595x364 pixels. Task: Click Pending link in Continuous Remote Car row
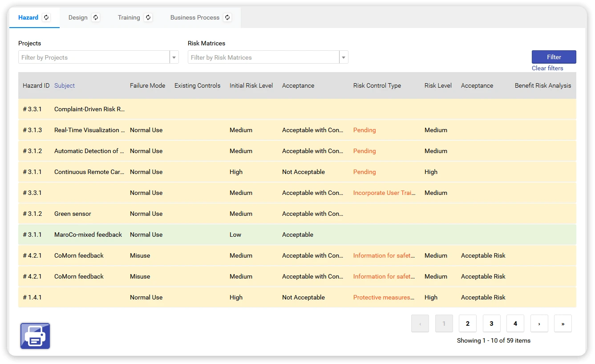pyautogui.click(x=364, y=172)
